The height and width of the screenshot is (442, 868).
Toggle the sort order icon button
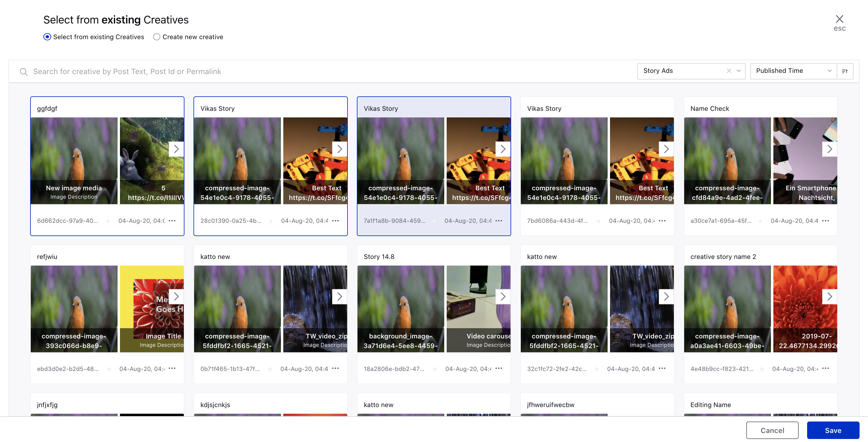point(845,71)
